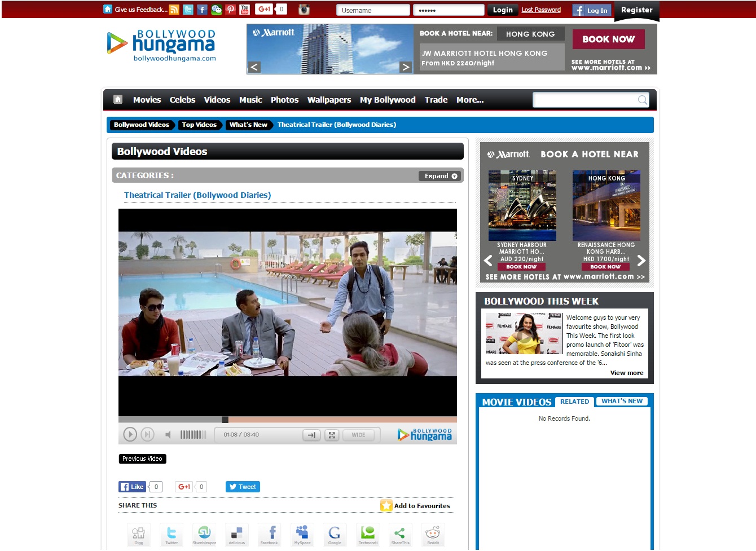Click the RSS feed icon in top bar
The width and height of the screenshot is (756, 551).
pos(174,10)
